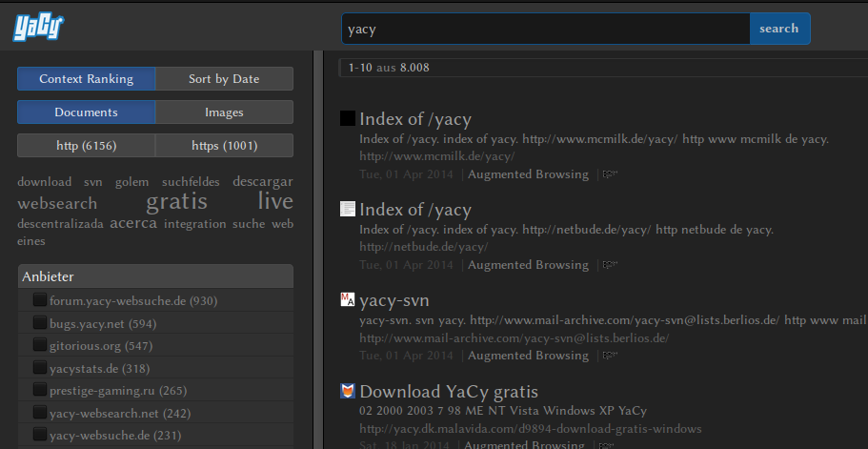Click the tag cloud word integration
This screenshot has height=449, width=868.
(195, 224)
